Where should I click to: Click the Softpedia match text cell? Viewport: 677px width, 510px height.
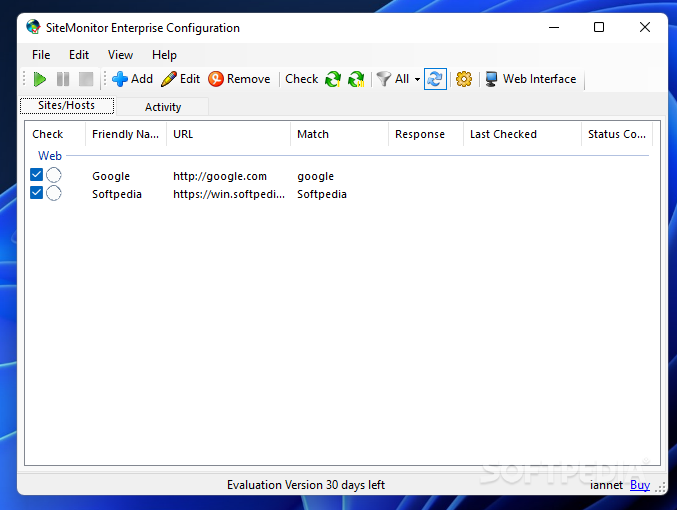(322, 194)
